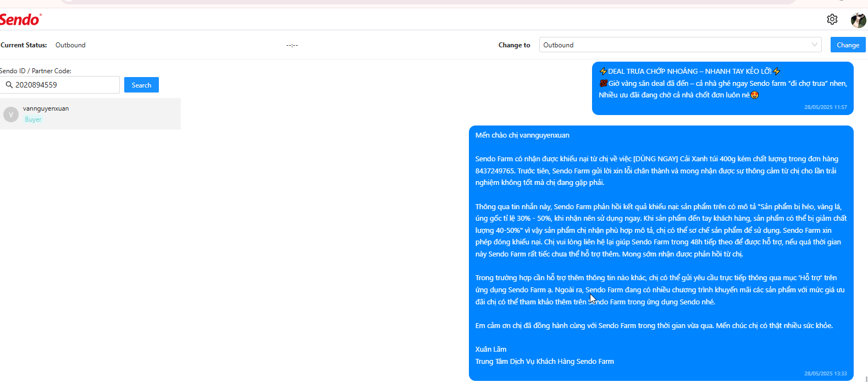The height and width of the screenshot is (382, 868).
Task: Click the 28/05/2025 13:33 timestamp
Action: [x=826, y=373]
